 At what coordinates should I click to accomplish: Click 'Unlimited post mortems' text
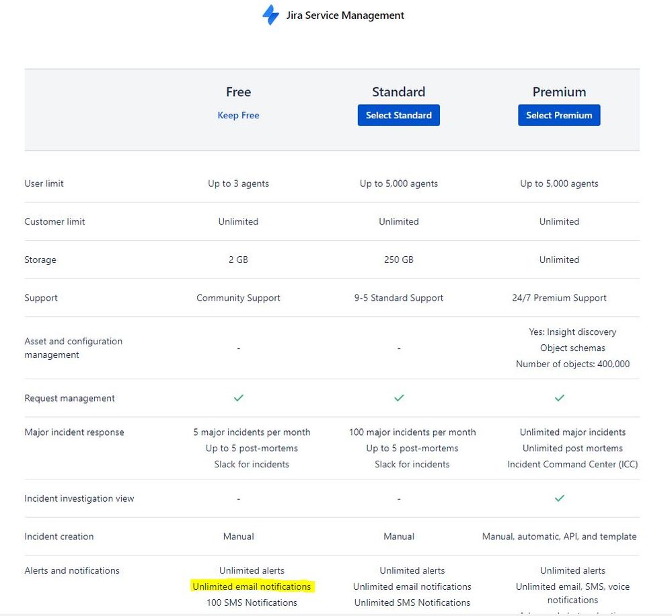(x=572, y=448)
